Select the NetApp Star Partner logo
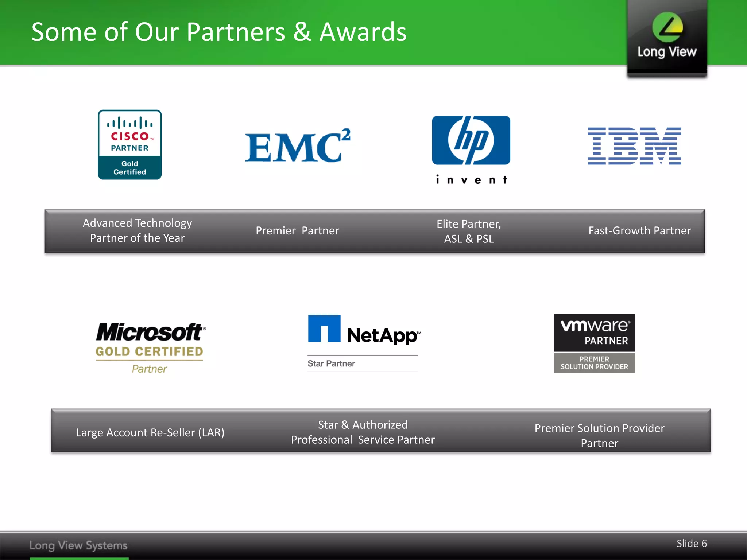 [364, 343]
